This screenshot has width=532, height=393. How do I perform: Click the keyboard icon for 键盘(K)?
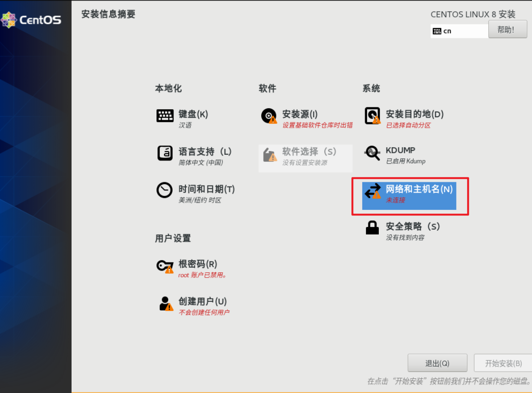coord(165,116)
